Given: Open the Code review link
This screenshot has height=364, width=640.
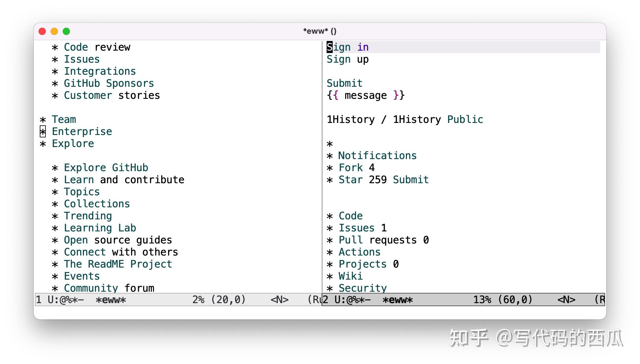Looking at the screenshot, I should click(97, 47).
